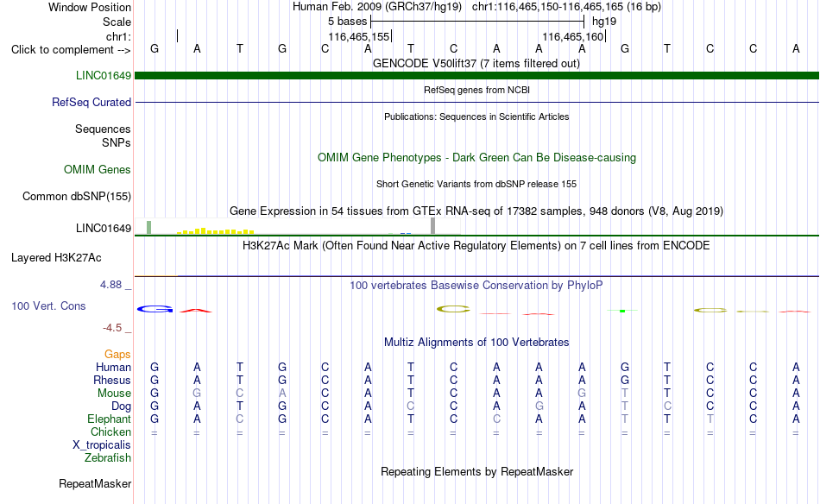Image resolution: width=820 pixels, height=504 pixels.
Task: Select the Human alignment row label
Action: click(x=113, y=367)
